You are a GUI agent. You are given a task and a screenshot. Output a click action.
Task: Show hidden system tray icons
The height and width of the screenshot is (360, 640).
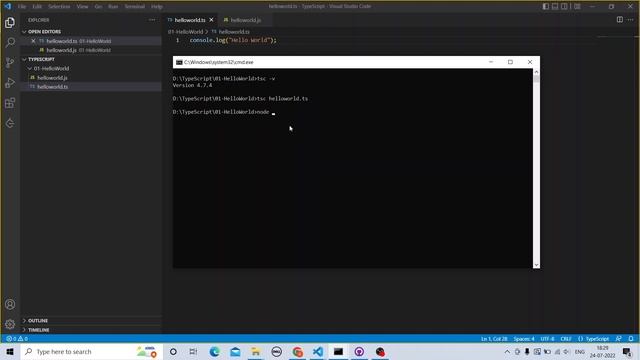click(507, 352)
